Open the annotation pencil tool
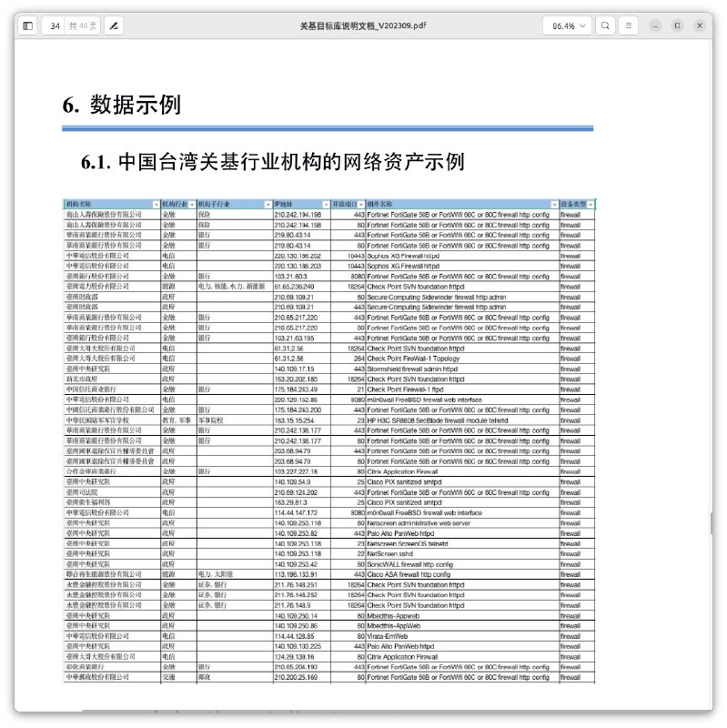This screenshot has height=728, width=727. [x=114, y=26]
